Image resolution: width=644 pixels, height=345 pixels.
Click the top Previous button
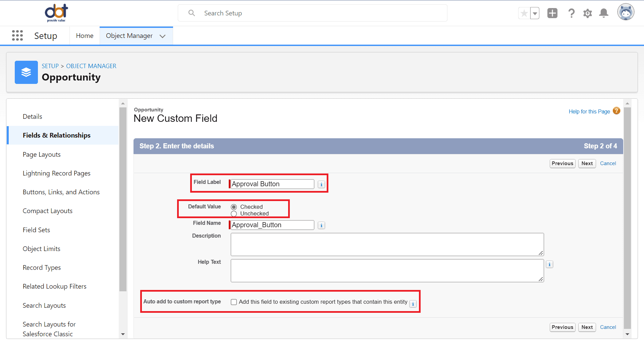562,163
